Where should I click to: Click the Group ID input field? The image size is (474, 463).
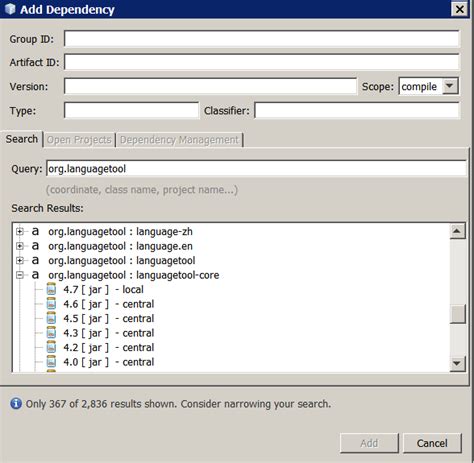[262, 39]
